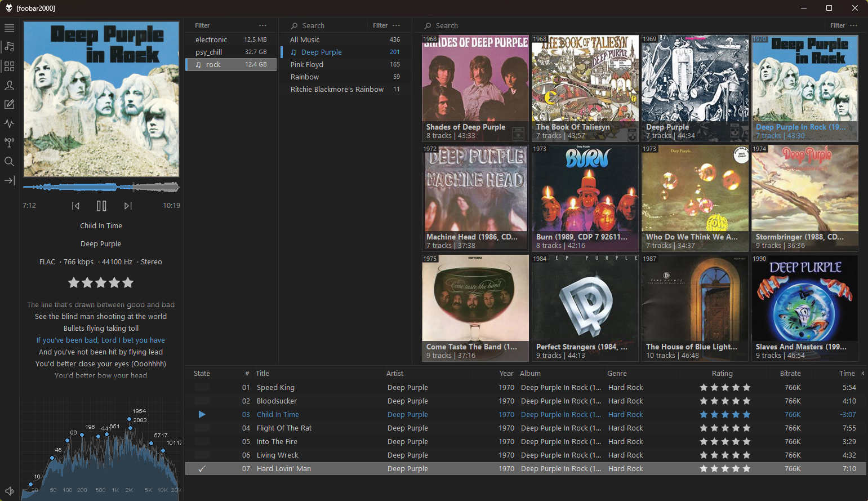Screen dimensions: 868x501
Task: Select Pink Floyd in the artist list
Action: pos(307,65)
